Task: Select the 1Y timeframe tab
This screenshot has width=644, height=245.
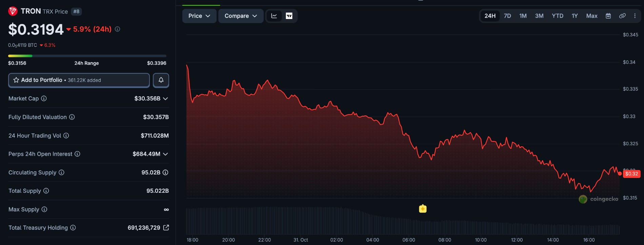Action: point(575,16)
